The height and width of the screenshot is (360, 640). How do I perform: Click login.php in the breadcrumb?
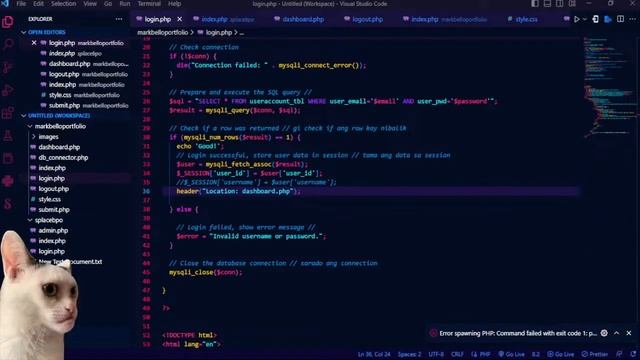tap(218, 32)
